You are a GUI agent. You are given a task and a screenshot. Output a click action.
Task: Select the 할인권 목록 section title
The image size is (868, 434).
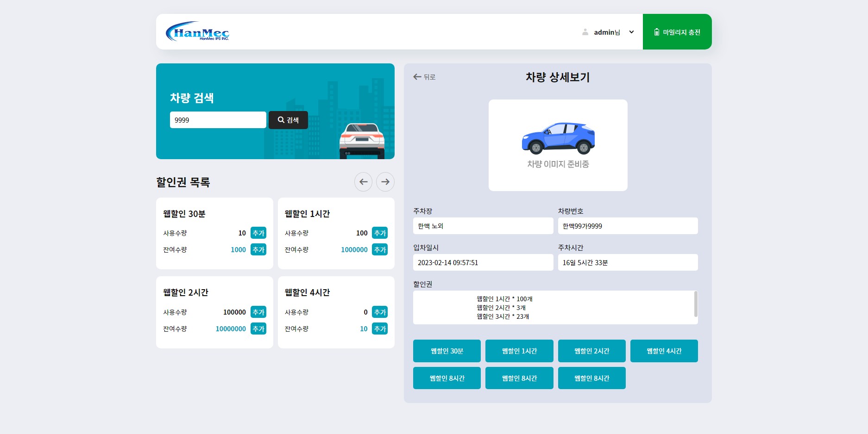pyautogui.click(x=183, y=182)
